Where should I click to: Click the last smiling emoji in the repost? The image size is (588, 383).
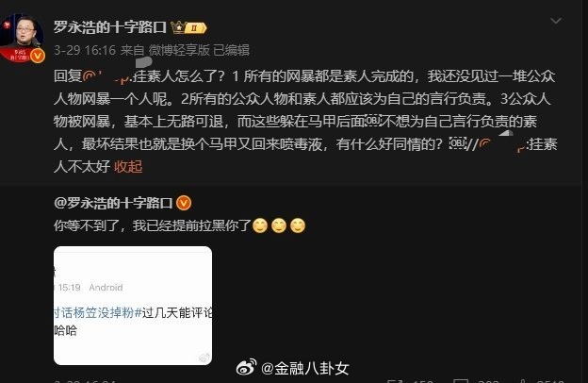click(298, 225)
